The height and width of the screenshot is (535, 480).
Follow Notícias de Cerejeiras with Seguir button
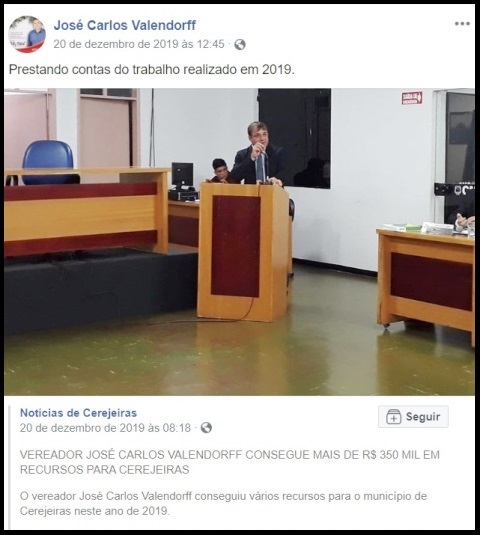point(413,417)
